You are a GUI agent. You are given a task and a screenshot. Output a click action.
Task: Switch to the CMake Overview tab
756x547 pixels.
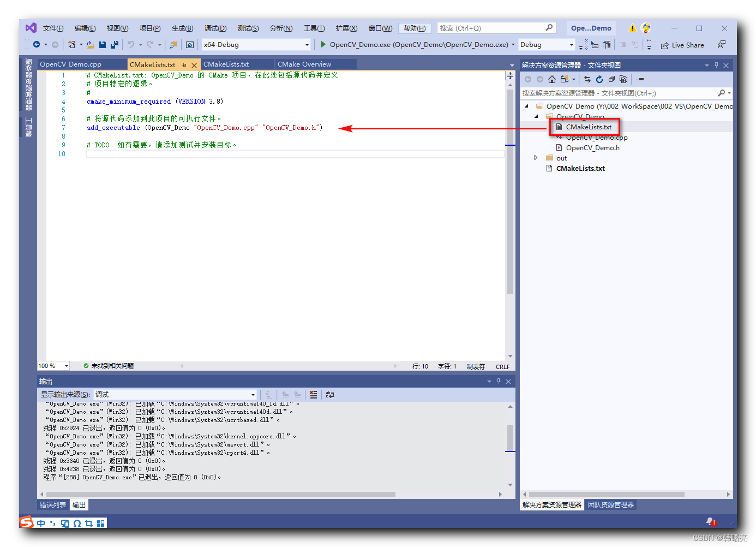tap(316, 64)
